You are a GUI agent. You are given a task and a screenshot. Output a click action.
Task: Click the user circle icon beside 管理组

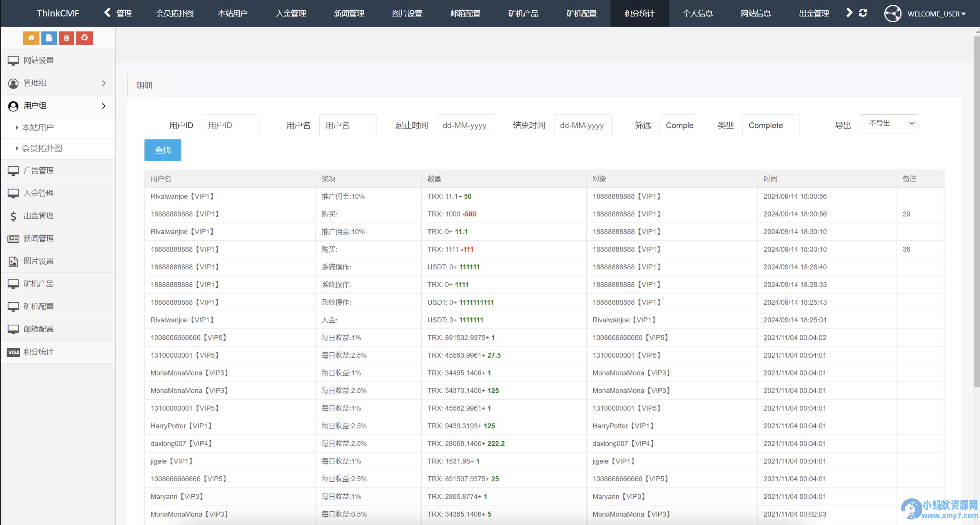(13, 83)
